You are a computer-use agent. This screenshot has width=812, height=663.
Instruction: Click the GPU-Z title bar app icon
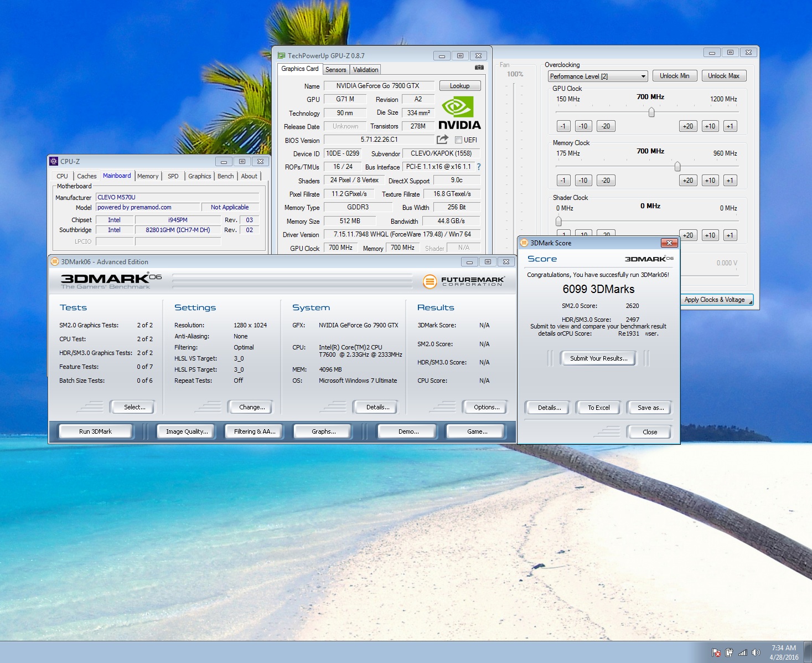pyautogui.click(x=281, y=55)
